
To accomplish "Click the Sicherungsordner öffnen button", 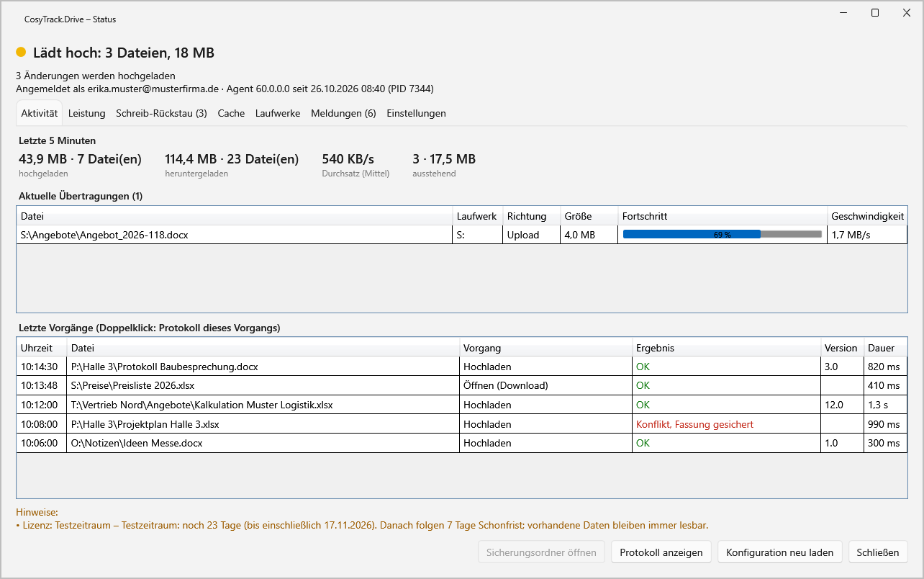I will 541,552.
